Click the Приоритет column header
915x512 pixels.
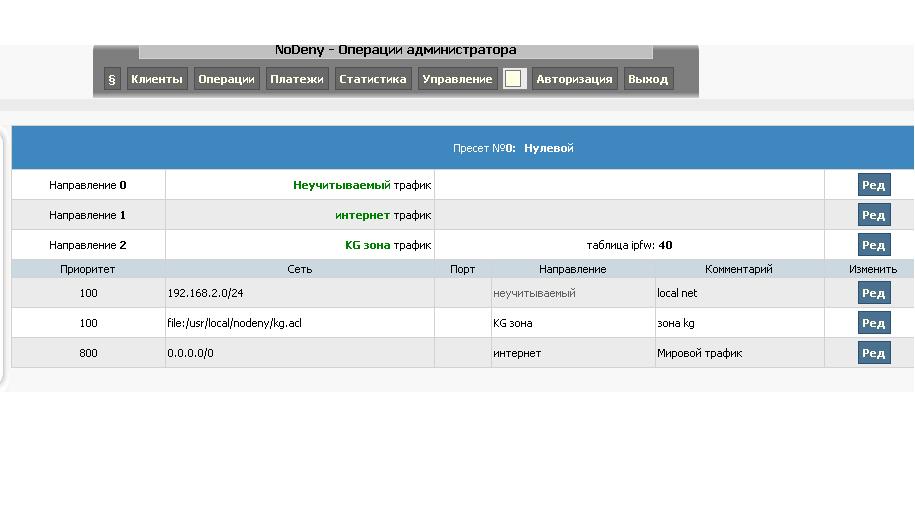point(88,269)
